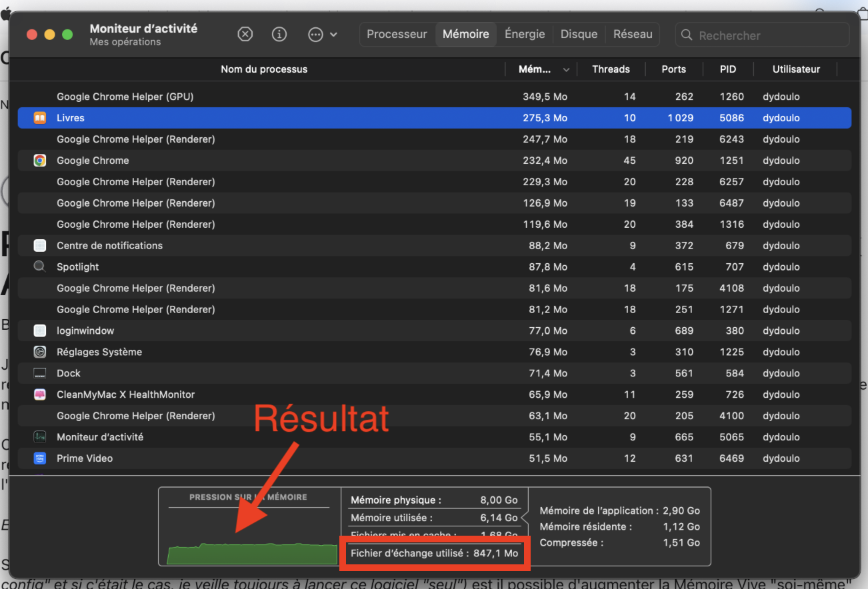Screen dimensions: 868x589
Task: Click the Moniteur d'activité process icon
Action: (x=40, y=437)
